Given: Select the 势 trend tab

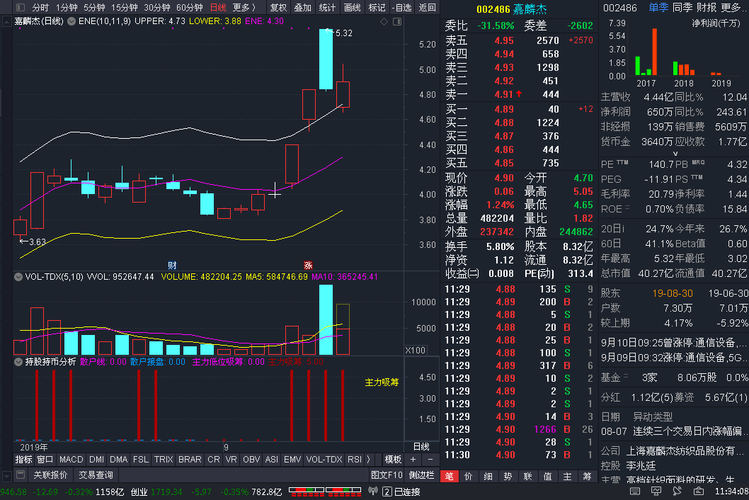Looking at the screenshot, I should (x=508, y=476).
